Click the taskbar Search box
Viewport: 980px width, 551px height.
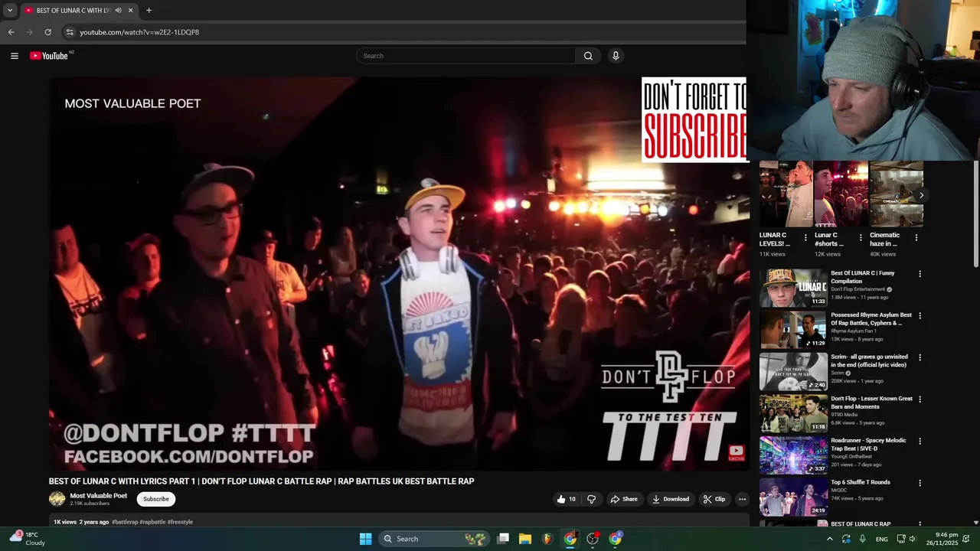(435, 539)
